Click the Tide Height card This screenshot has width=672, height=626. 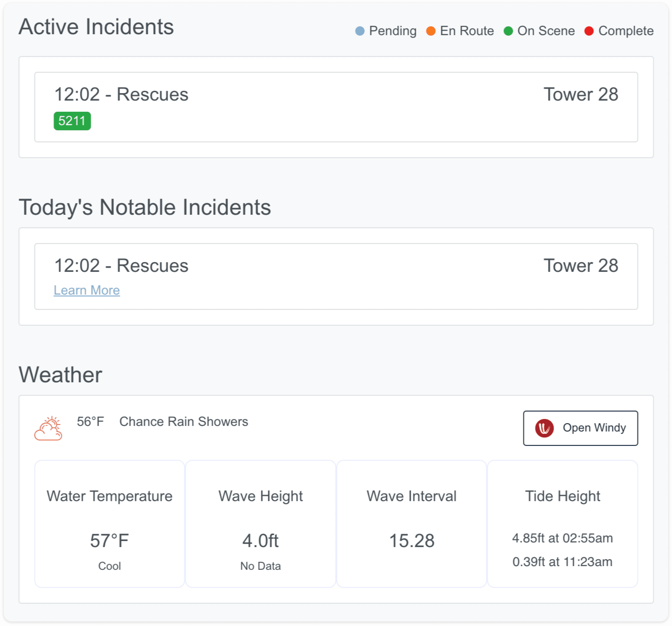click(x=562, y=524)
